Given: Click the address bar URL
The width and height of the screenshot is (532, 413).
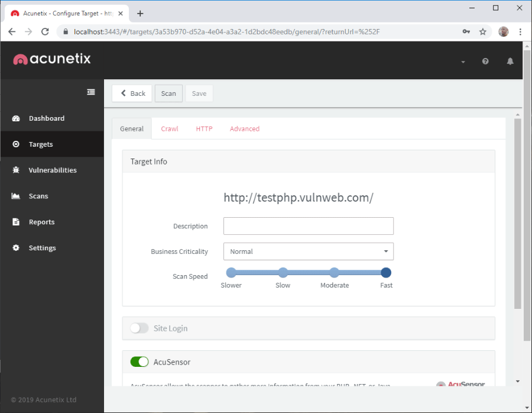Looking at the screenshot, I should pyautogui.click(x=226, y=31).
